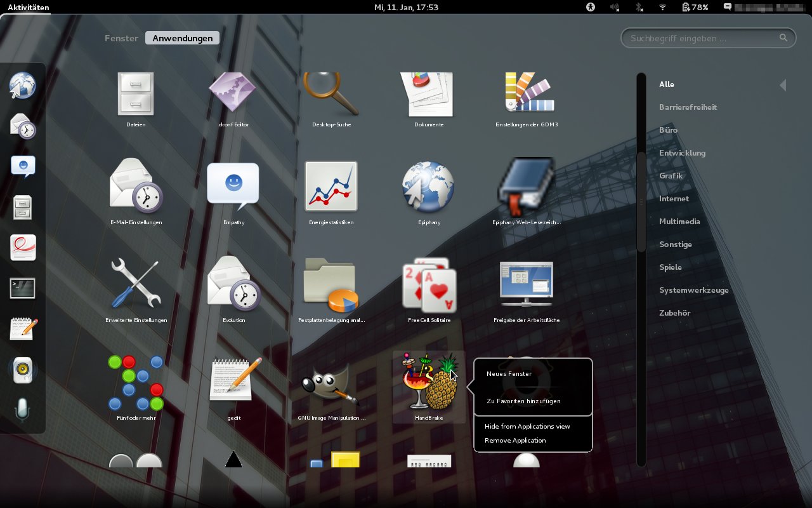This screenshot has width=812, height=508.
Task: Open the accessibility menu in top bar
Action: (x=591, y=7)
